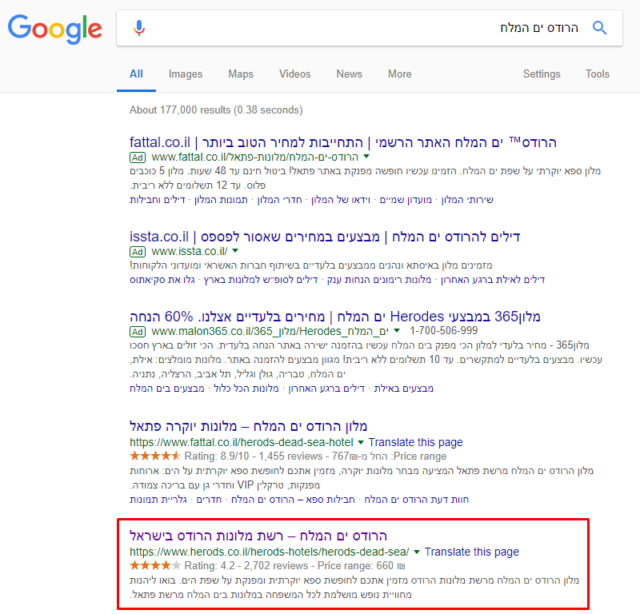Click the Ad badge of the malon365.co.il result

(x=138, y=331)
